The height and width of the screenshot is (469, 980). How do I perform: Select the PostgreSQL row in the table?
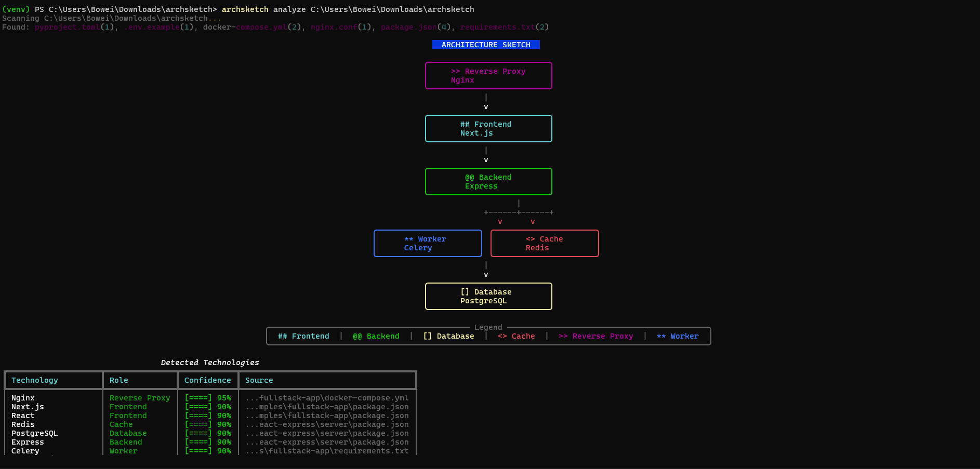[210, 433]
